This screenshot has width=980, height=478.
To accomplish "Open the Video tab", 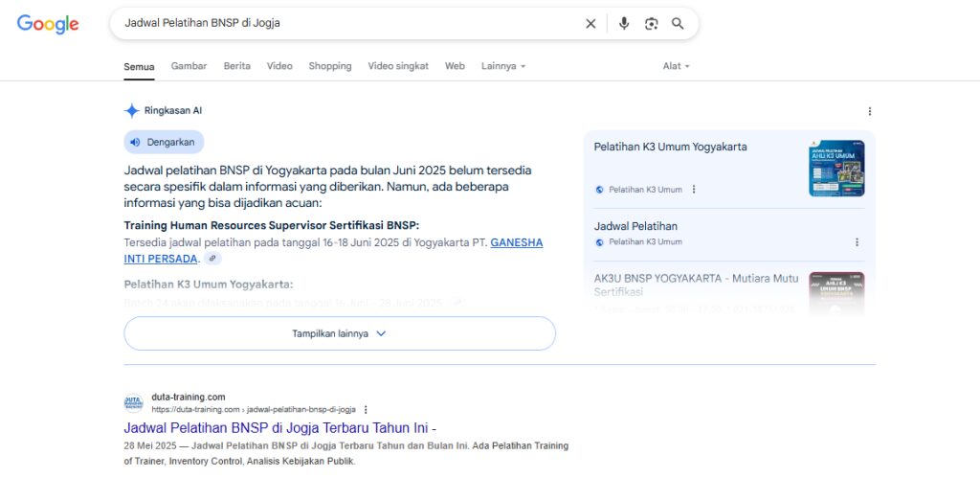I will pos(279,66).
